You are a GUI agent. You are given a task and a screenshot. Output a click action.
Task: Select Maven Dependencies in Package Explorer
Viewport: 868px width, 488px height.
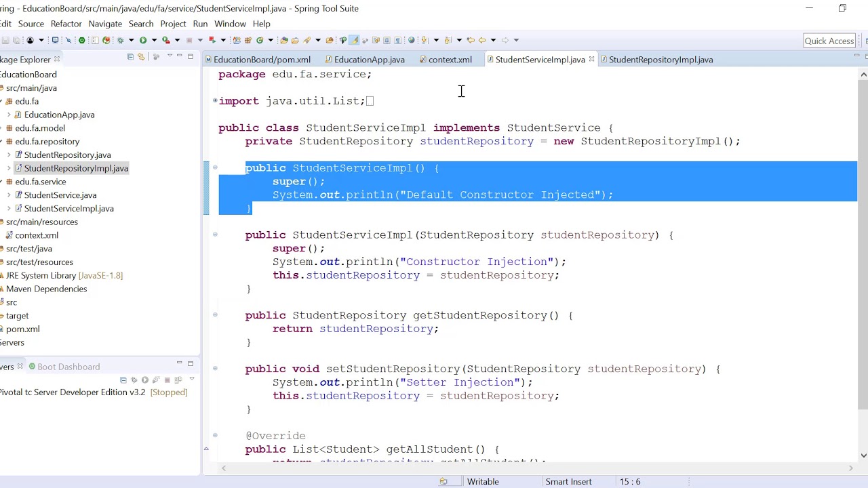click(46, 289)
